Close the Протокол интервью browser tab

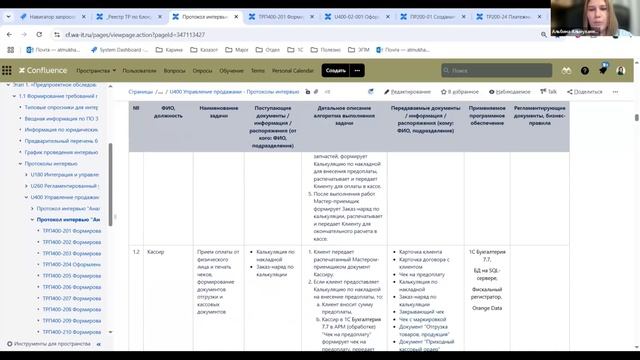(x=236, y=17)
